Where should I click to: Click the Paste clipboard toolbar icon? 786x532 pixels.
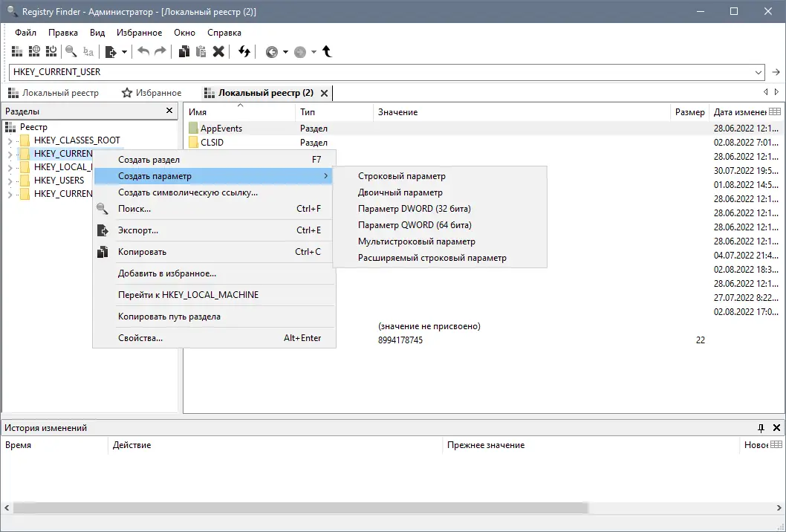(x=201, y=51)
